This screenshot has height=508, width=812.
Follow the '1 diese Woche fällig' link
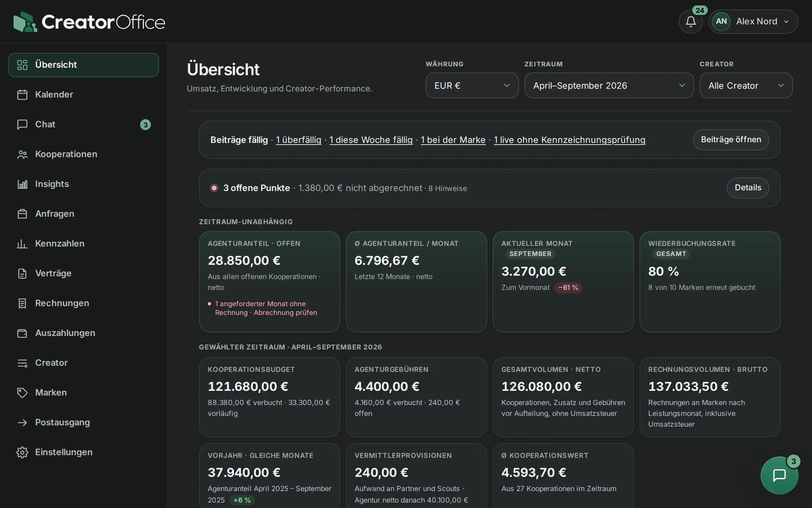click(x=371, y=140)
